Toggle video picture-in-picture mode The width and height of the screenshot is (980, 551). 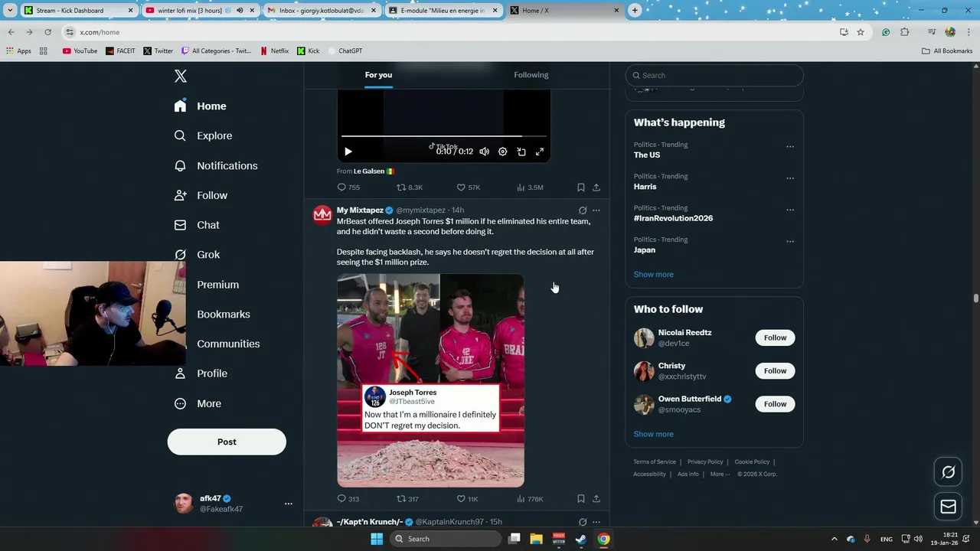(521, 152)
